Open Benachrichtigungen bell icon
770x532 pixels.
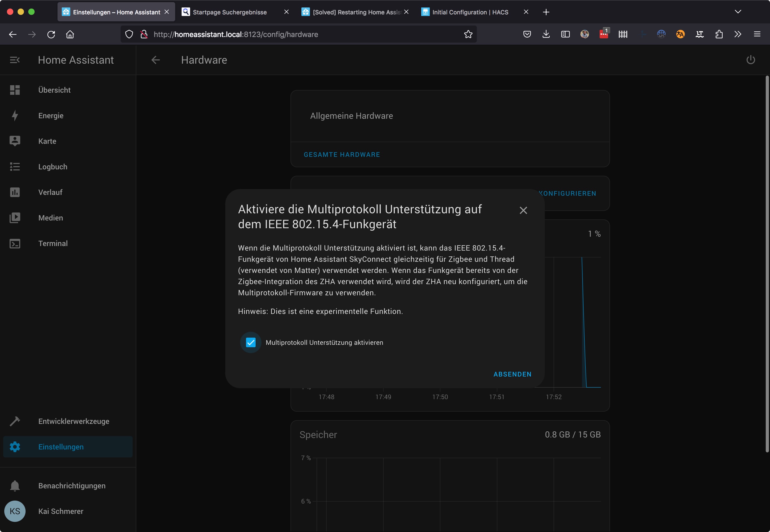click(15, 486)
